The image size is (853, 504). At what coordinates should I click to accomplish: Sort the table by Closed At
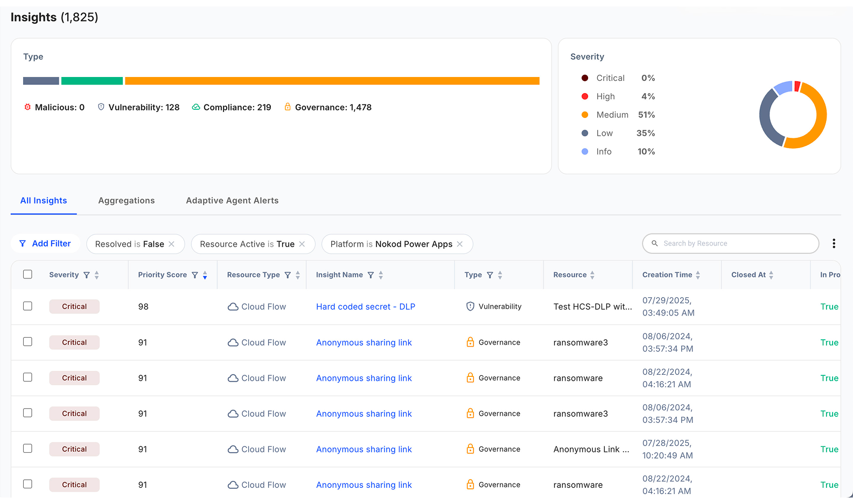771,275
